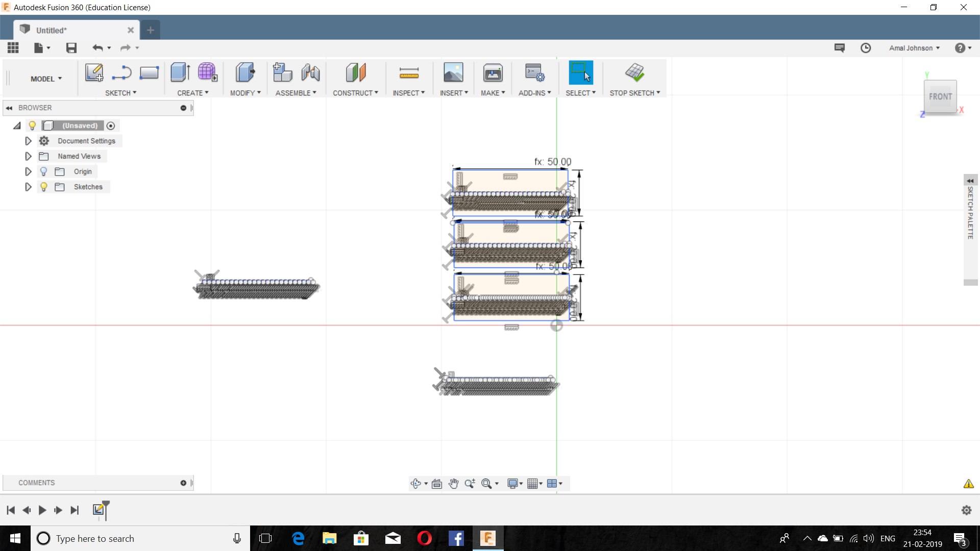The width and height of the screenshot is (980, 551).
Task: Toggle the Unsaved component activate radio
Action: tap(111, 126)
